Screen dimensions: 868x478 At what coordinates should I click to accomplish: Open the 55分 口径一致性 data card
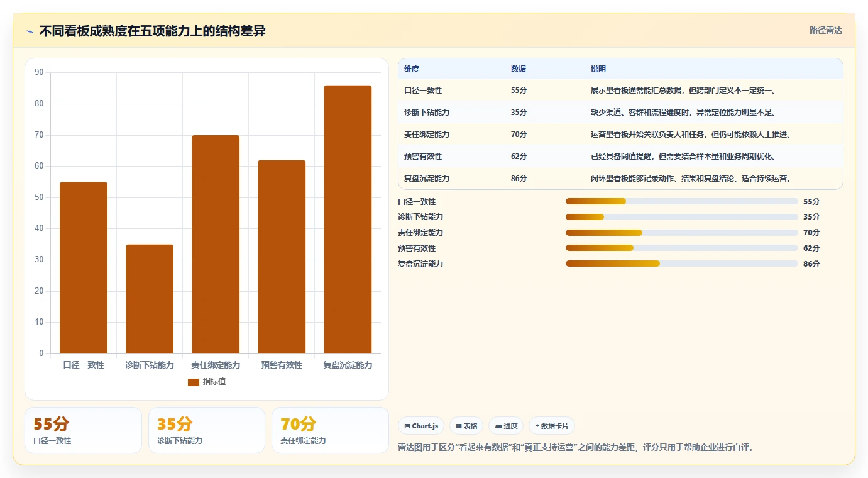[83, 430]
